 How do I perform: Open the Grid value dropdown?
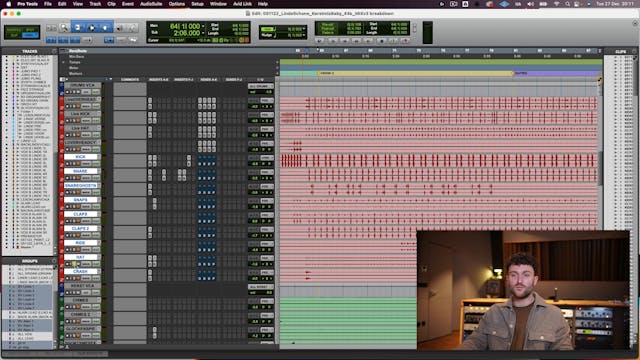tap(304, 29)
